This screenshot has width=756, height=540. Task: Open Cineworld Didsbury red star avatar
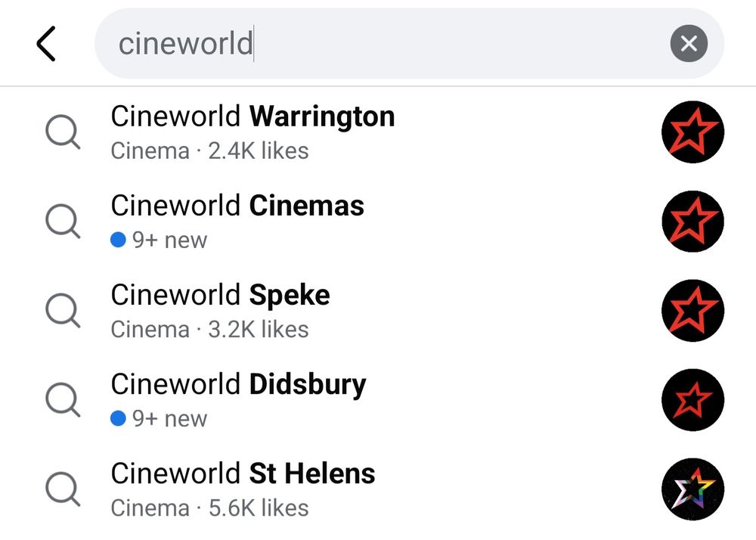point(692,400)
